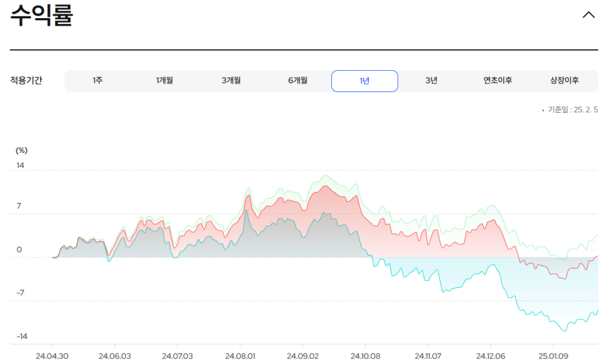Click the 24.04.30 x-axis date label
The width and height of the screenshot is (606, 364).
click(x=52, y=356)
